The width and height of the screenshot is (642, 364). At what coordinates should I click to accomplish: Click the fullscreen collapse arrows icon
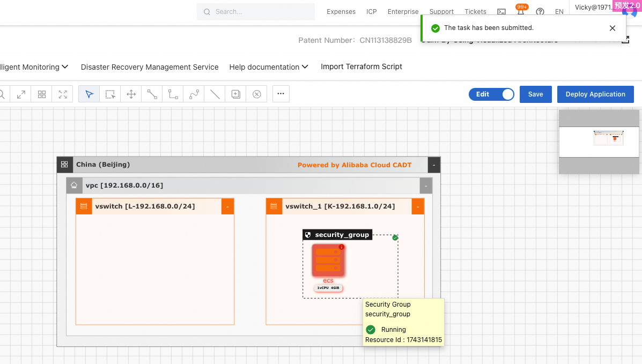[63, 94]
